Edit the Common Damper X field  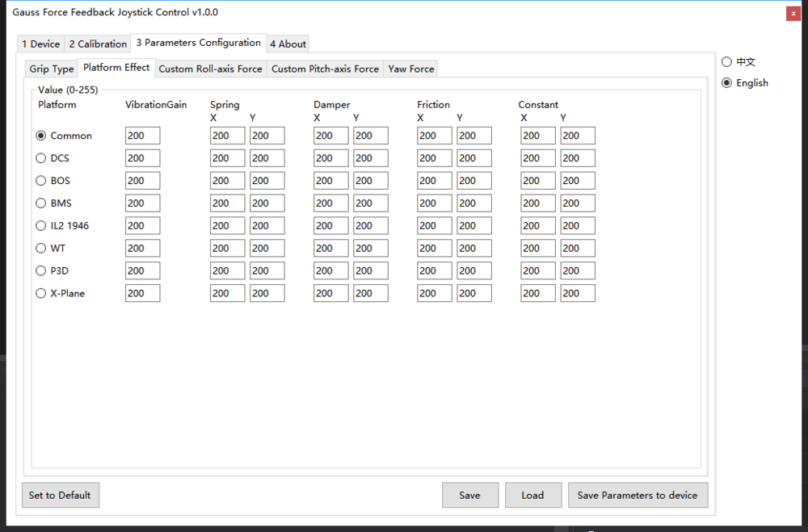tap(330, 136)
